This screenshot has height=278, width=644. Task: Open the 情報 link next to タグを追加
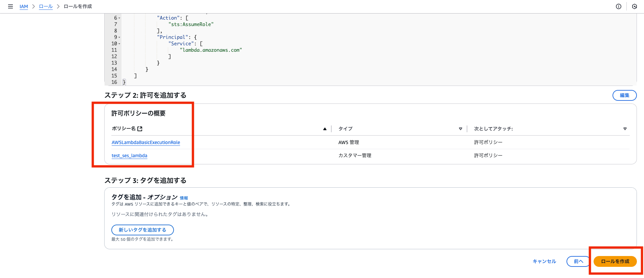coord(184,198)
